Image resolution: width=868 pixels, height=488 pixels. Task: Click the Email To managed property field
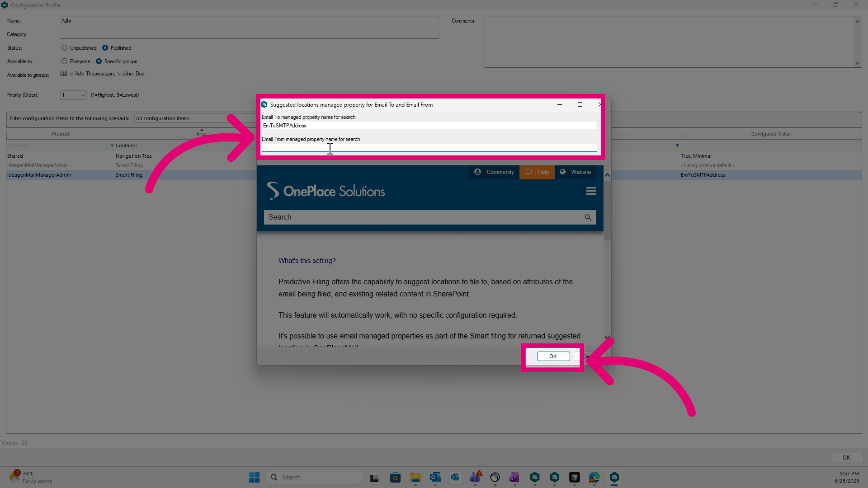429,126
